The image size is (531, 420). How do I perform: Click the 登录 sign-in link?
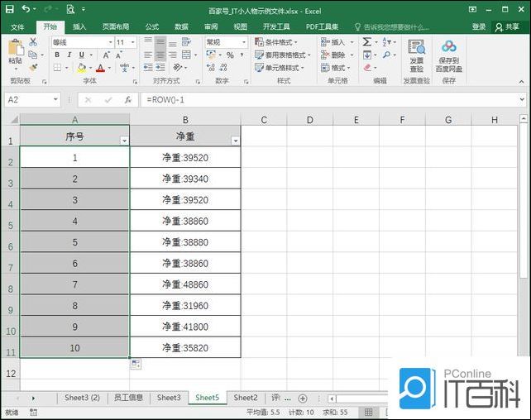(479, 26)
